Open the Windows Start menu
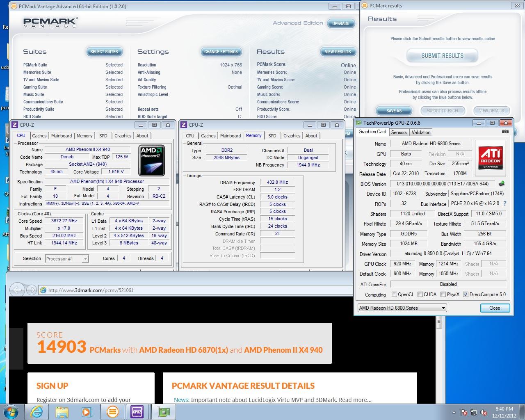 [x=11, y=411]
